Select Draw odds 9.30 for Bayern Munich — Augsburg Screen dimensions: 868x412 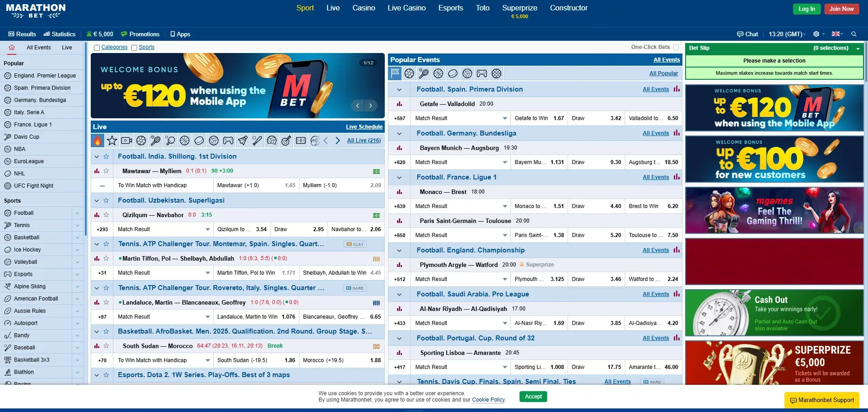coord(596,162)
